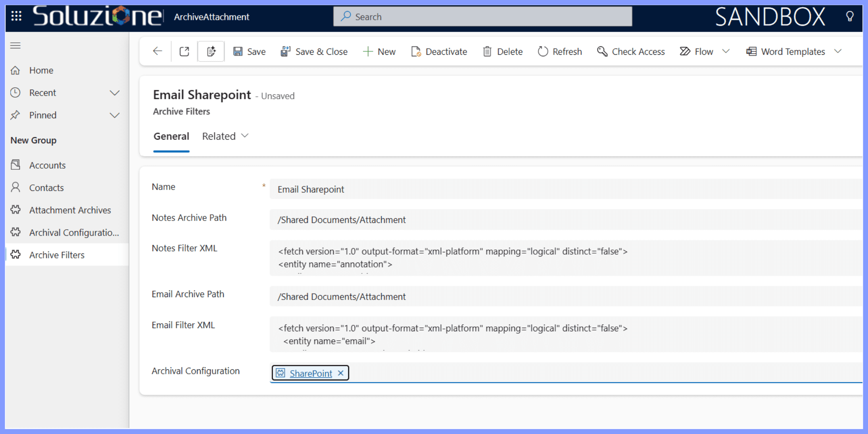Click Check Access in toolbar
The width and height of the screenshot is (868, 434).
pos(631,52)
